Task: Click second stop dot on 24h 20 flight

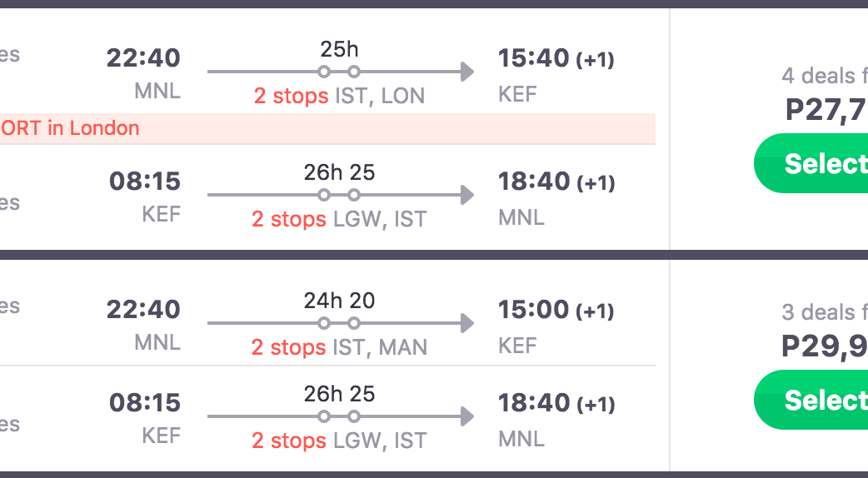Action: coord(353,323)
